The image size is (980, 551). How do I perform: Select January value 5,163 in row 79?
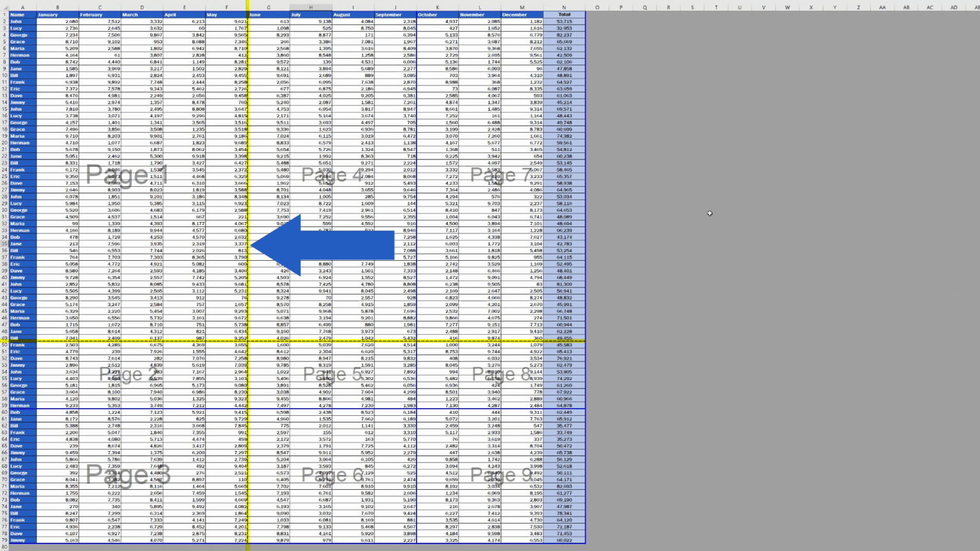tap(57, 540)
